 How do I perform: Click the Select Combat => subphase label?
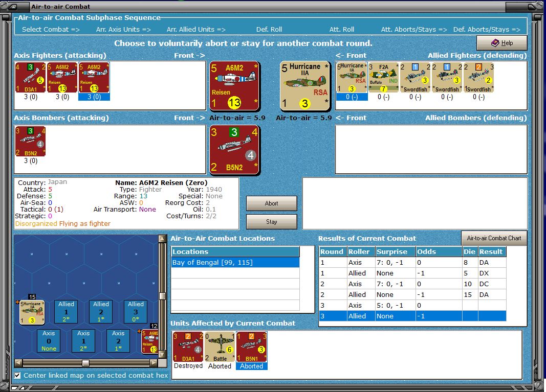point(51,30)
